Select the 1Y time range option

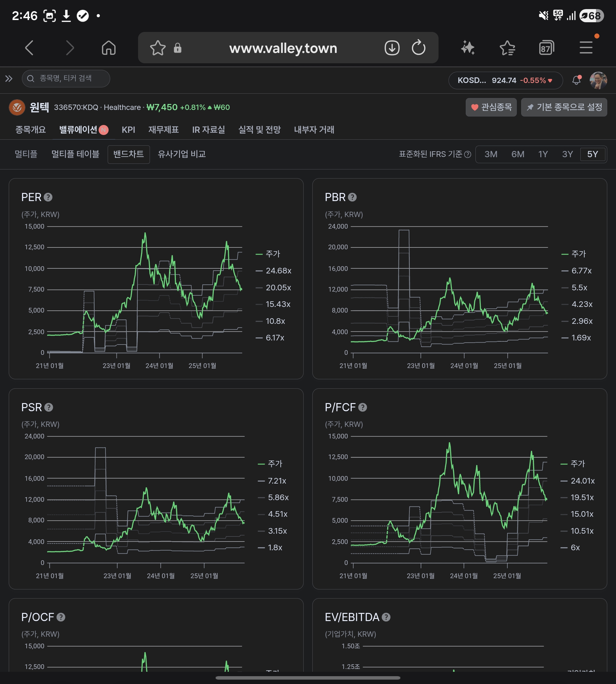543,154
